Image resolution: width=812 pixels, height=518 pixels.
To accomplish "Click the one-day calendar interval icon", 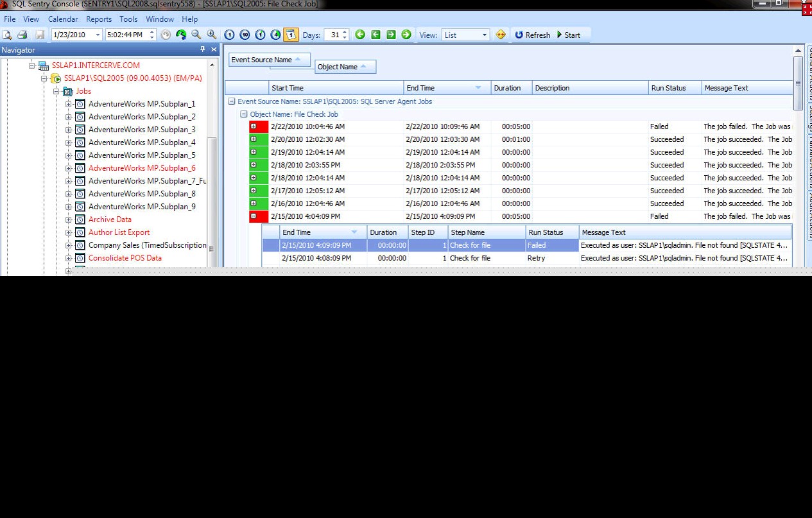I will (x=291, y=35).
